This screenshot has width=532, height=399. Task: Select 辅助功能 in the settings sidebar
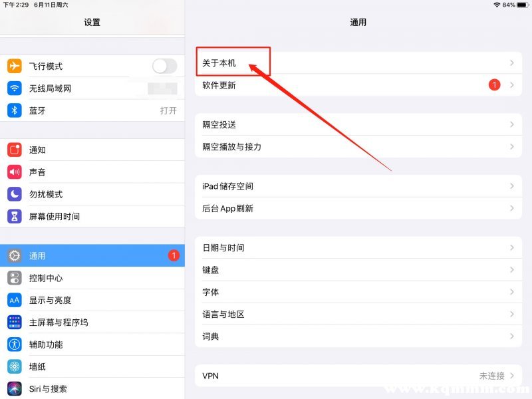coord(92,344)
